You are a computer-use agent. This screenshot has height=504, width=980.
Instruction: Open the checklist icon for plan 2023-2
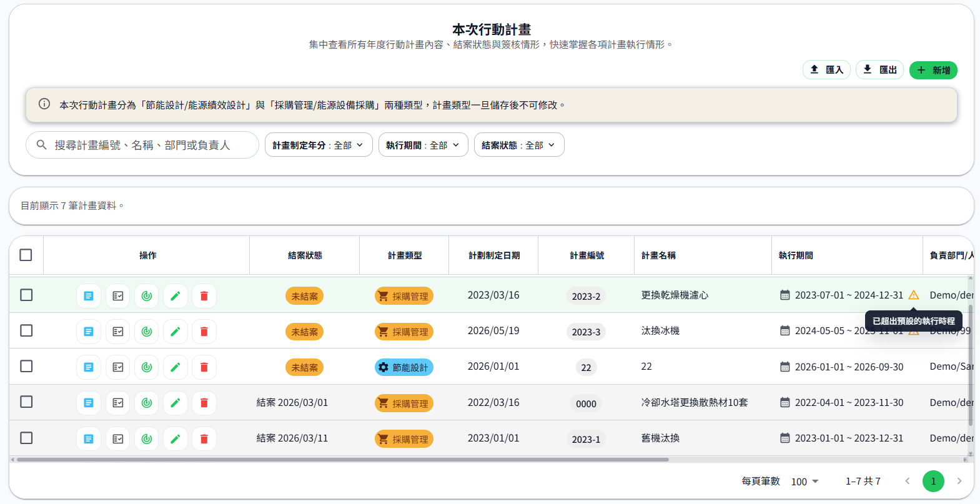118,296
